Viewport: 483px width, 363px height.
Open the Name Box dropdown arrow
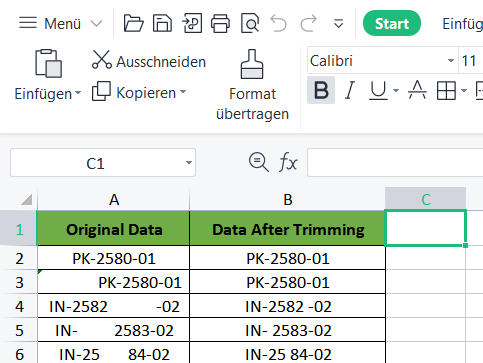189,163
